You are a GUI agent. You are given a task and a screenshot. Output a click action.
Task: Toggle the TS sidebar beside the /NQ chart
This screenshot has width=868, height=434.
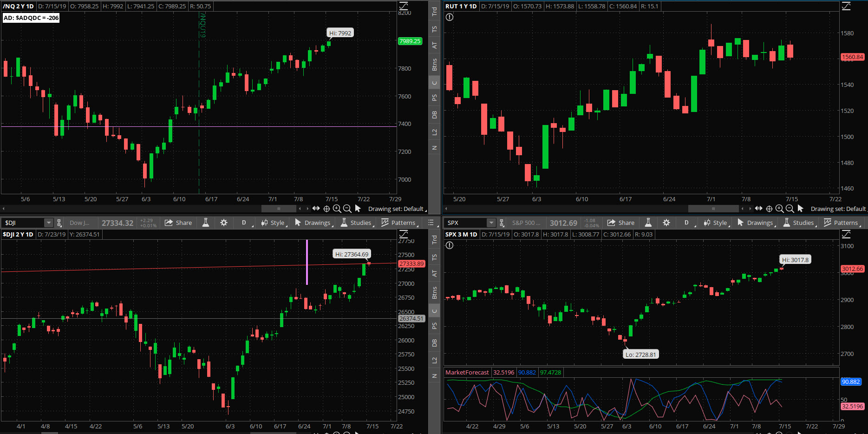434,29
